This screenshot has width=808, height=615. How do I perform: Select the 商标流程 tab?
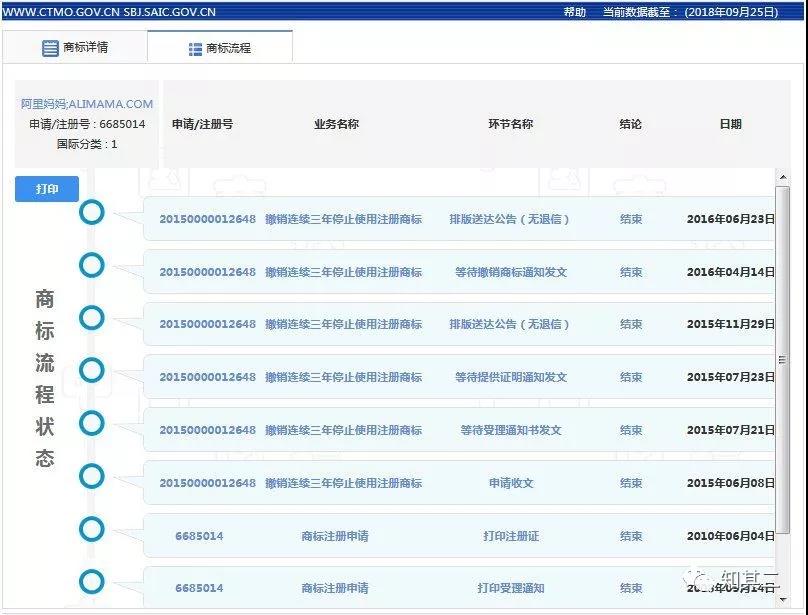tap(220, 46)
